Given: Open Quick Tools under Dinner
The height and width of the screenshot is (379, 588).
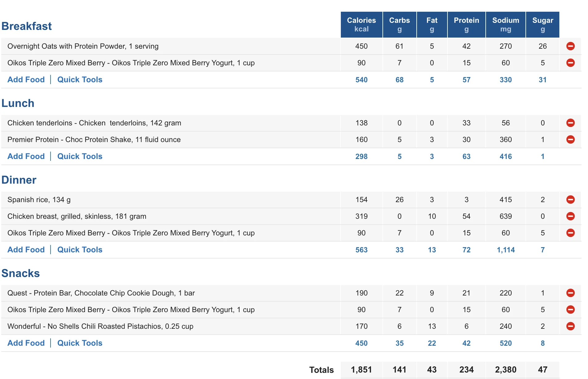Looking at the screenshot, I should point(80,250).
